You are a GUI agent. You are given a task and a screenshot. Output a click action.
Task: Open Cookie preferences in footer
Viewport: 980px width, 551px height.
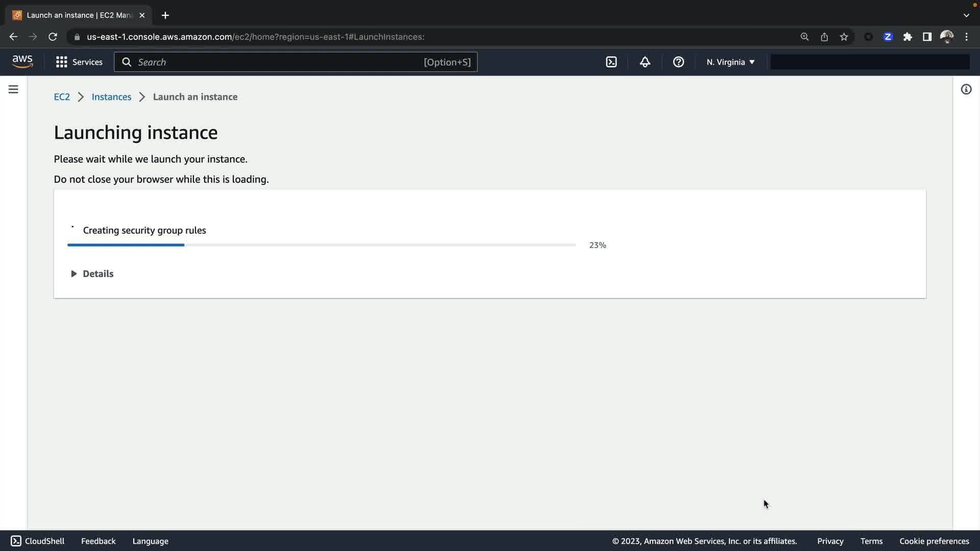pos(934,541)
